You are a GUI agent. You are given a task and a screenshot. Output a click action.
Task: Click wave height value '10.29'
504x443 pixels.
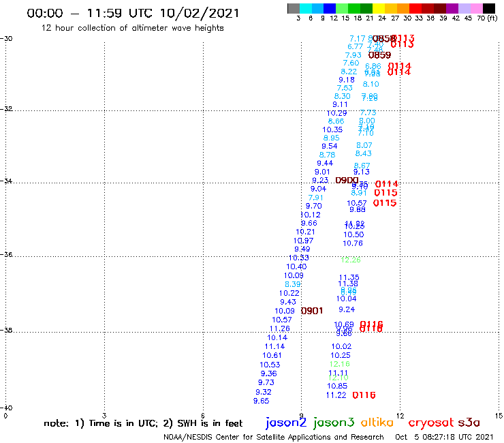pyautogui.click(x=336, y=113)
